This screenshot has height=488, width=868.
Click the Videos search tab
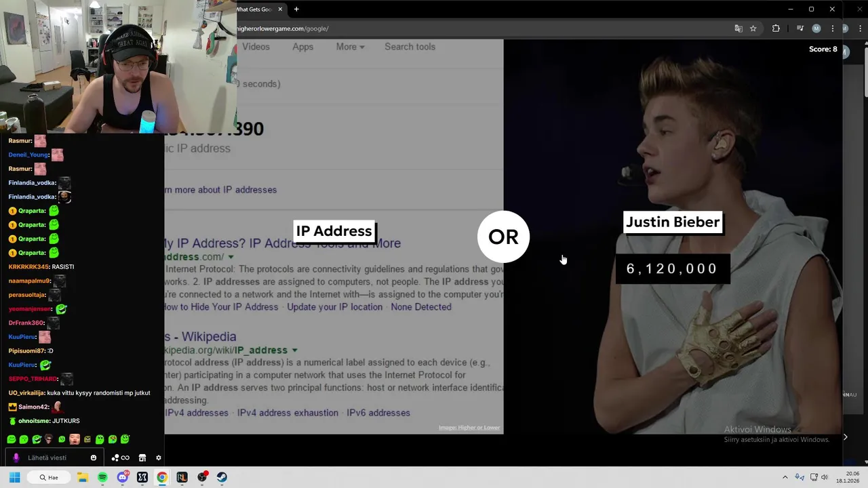tap(256, 47)
